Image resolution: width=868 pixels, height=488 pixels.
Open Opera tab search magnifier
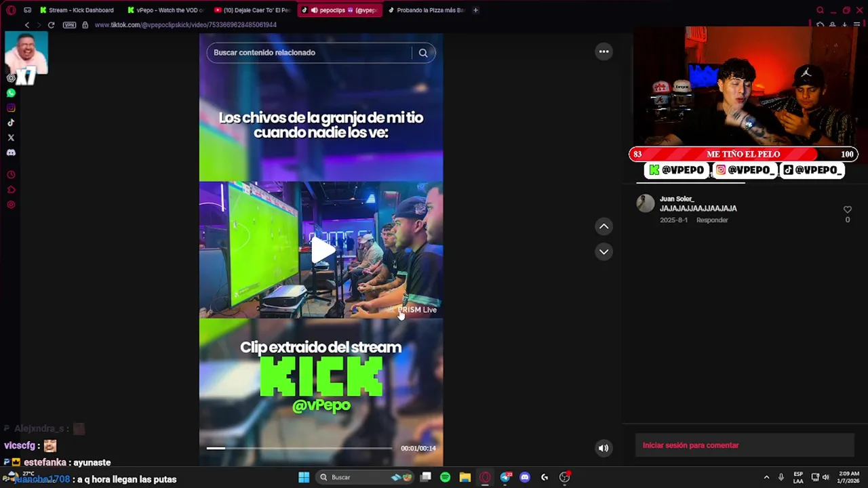[x=820, y=10]
